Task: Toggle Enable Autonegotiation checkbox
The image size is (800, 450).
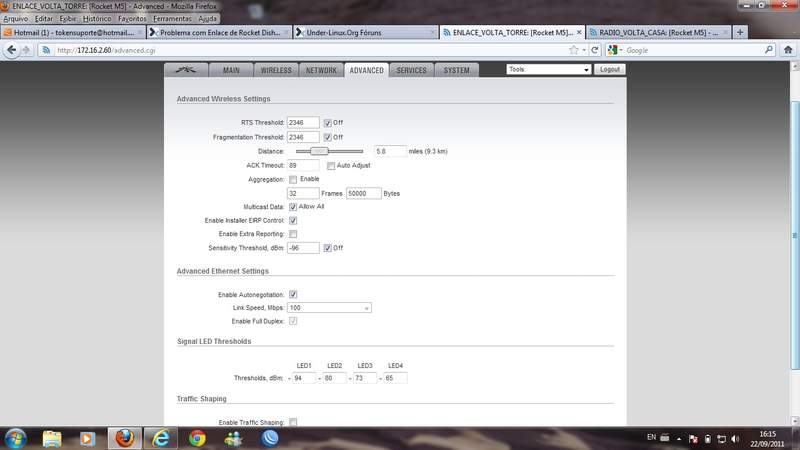Action: tap(293, 294)
